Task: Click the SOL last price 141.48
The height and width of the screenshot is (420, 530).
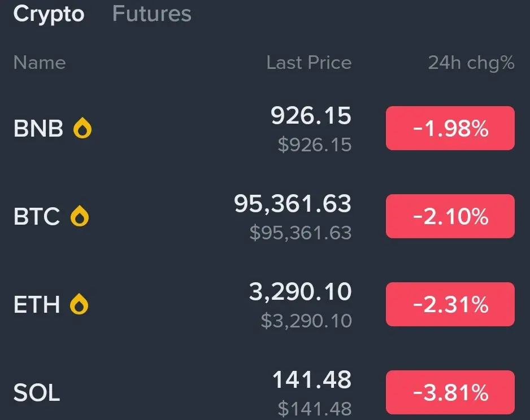Action: click(x=312, y=380)
